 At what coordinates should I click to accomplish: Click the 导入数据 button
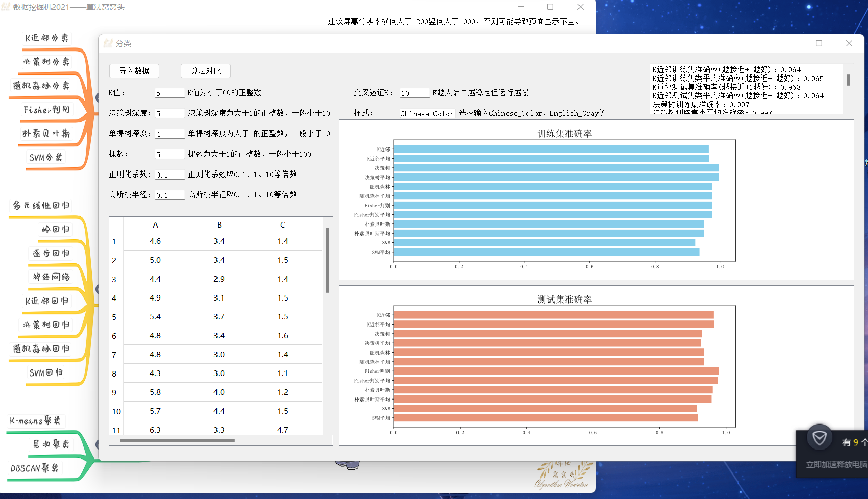point(134,71)
